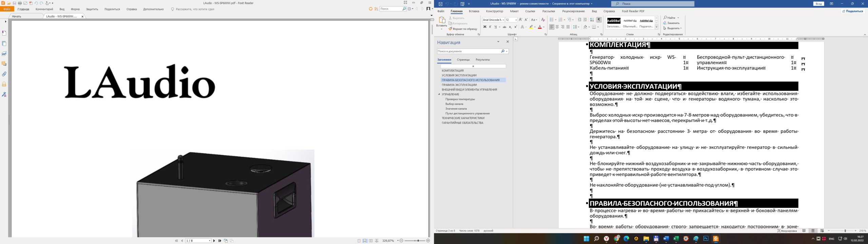
Task: Open the Foxit Reader PDF tab in Word
Action: 633,11
